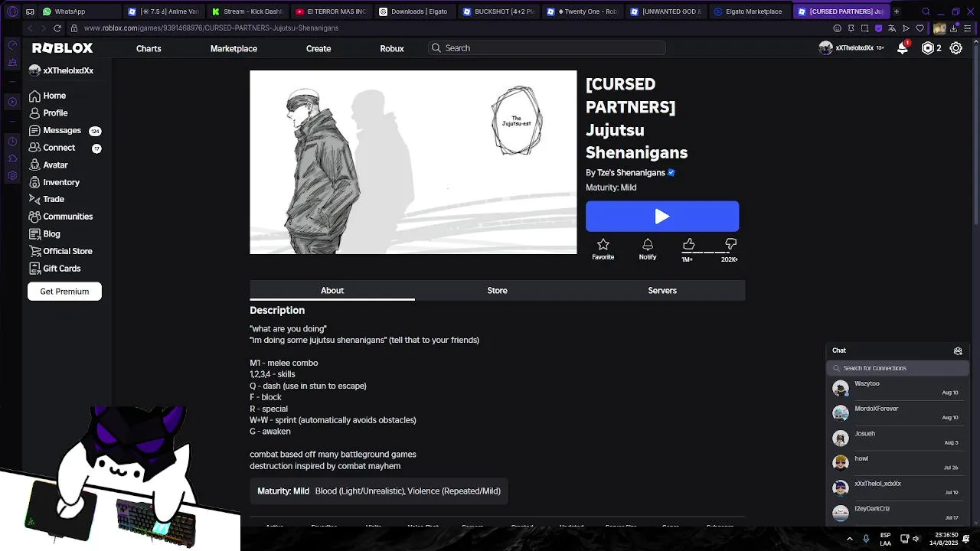Open header account xXTheloIxdXx avatar

(825, 47)
